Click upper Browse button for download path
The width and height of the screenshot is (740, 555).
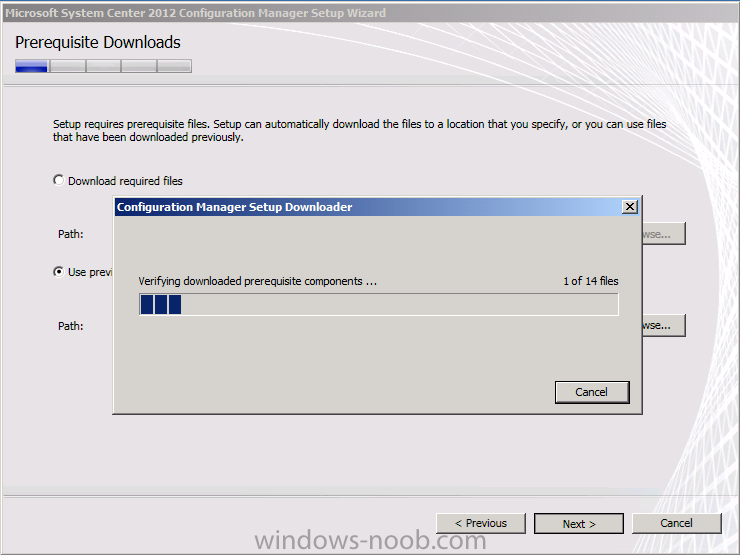click(664, 234)
